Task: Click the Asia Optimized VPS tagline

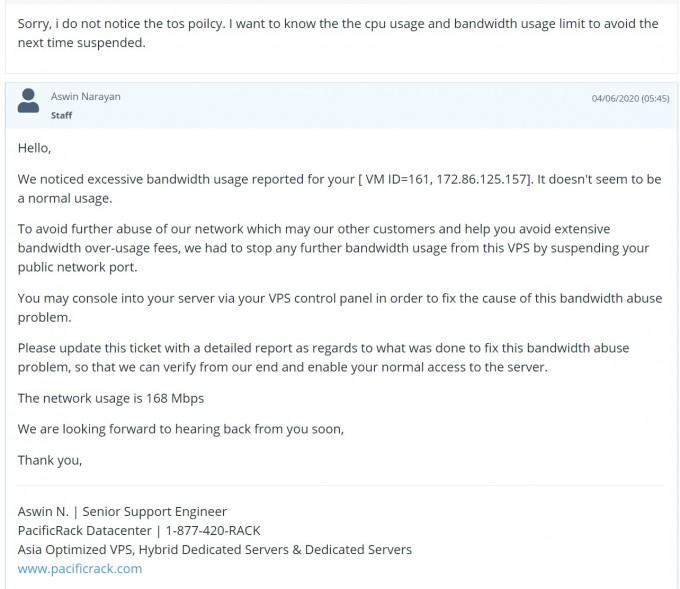Action: click(215, 550)
